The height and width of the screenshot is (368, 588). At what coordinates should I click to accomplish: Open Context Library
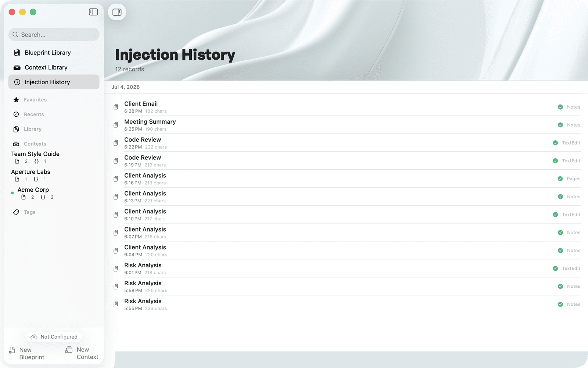coord(54,67)
